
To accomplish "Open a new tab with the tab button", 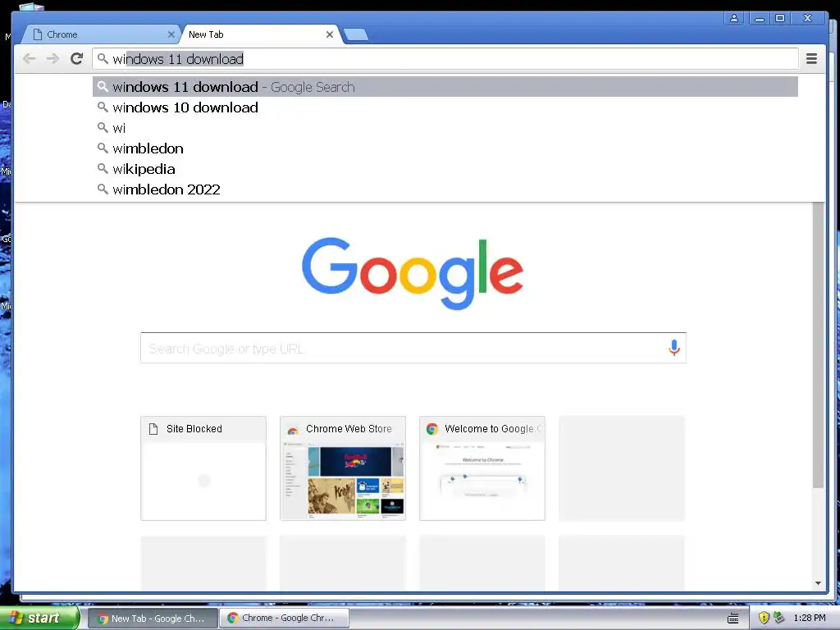I will [356, 34].
